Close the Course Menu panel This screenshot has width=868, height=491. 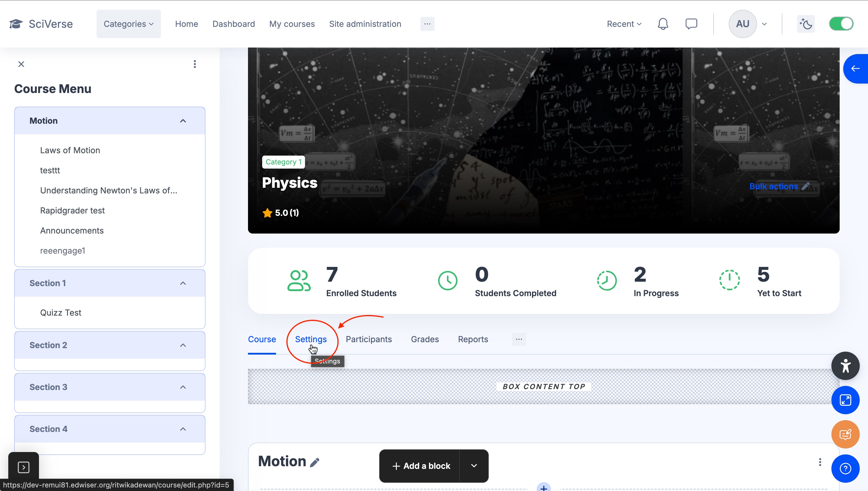click(x=21, y=64)
